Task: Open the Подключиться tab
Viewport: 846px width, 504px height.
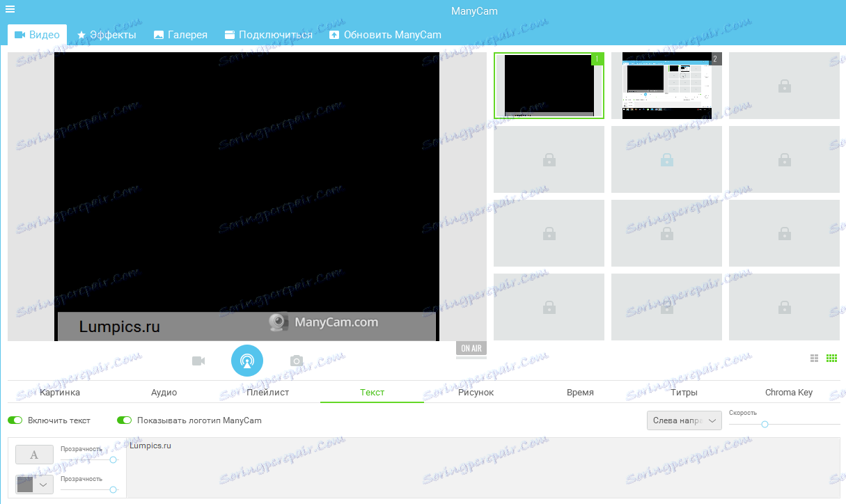Action: pyautogui.click(x=269, y=35)
